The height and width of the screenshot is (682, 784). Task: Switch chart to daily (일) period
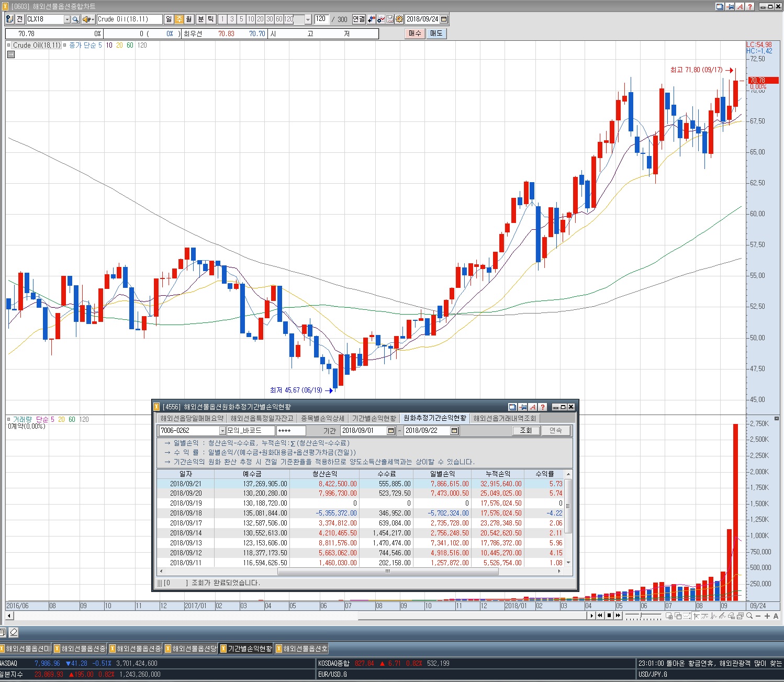click(x=169, y=19)
